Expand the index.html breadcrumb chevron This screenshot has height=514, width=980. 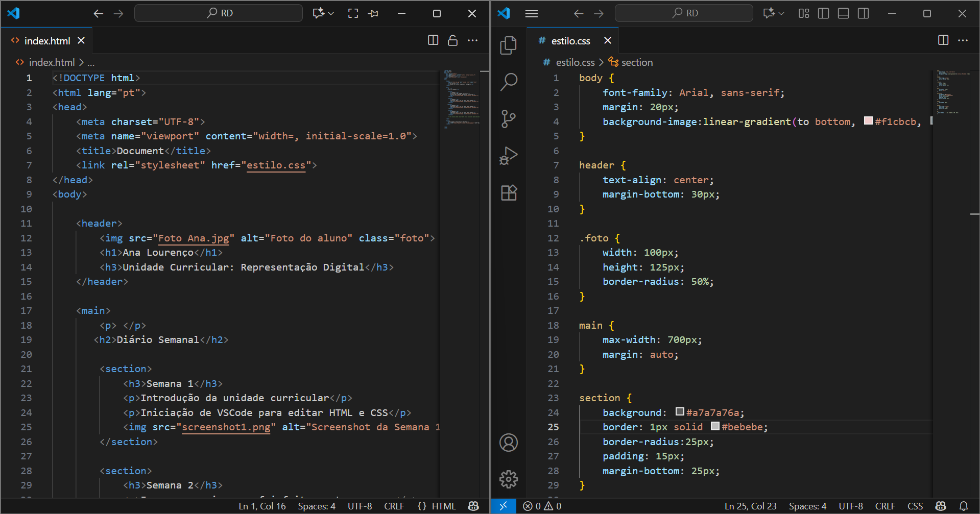pyautogui.click(x=81, y=62)
